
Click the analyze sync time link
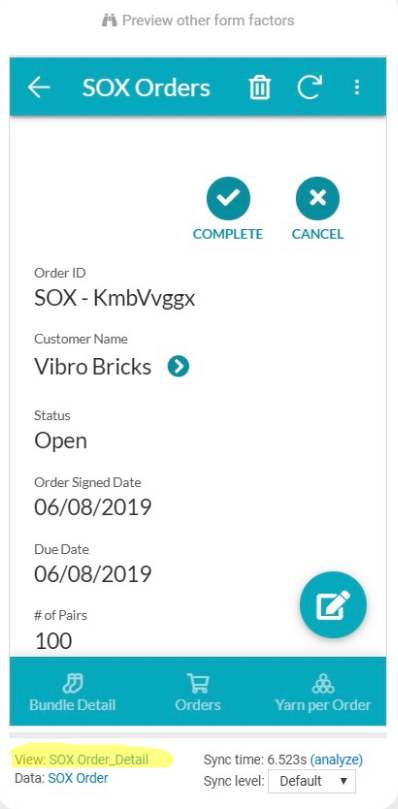336,759
